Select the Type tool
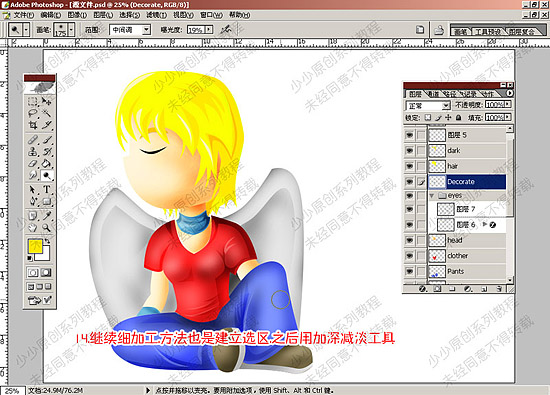 point(47,190)
